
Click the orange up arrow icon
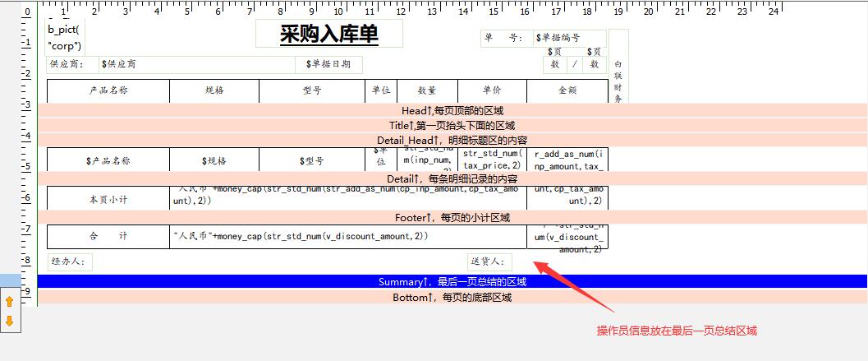pyautogui.click(x=10, y=302)
